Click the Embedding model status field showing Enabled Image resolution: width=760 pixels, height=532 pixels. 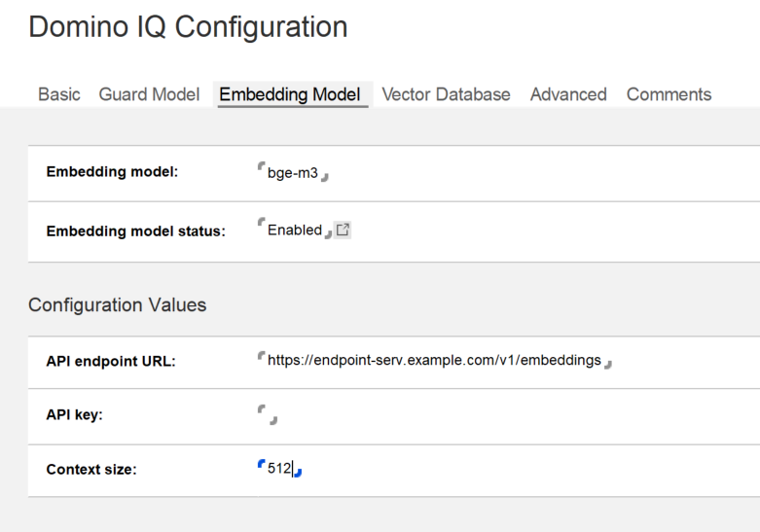295,230
